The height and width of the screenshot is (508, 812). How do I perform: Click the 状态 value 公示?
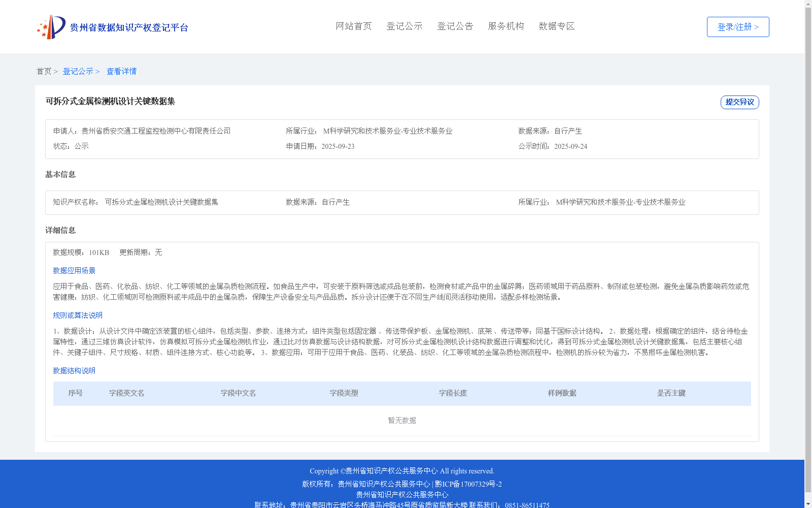(x=82, y=146)
